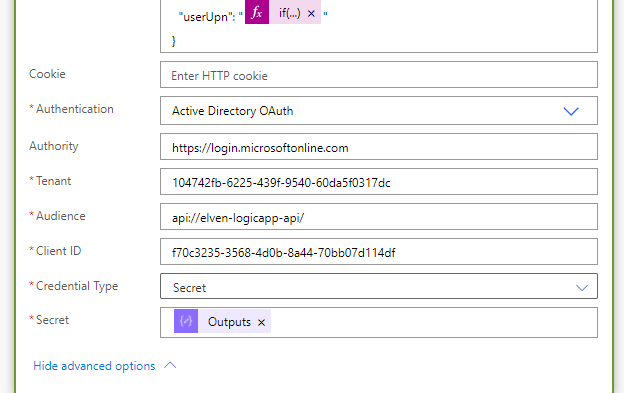Open the Authentication dropdown chevron
Screen dimensions: 624x393
point(571,111)
